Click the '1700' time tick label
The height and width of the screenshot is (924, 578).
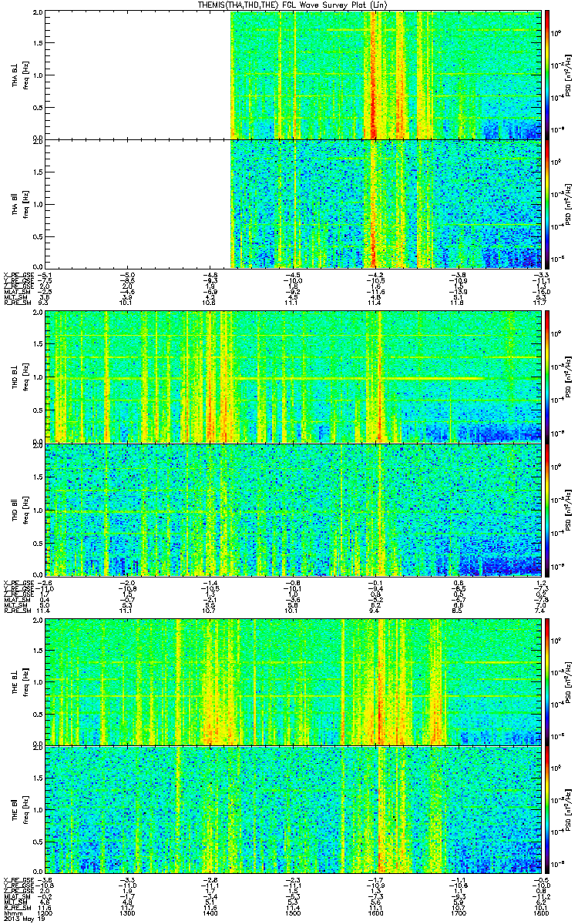point(459,913)
